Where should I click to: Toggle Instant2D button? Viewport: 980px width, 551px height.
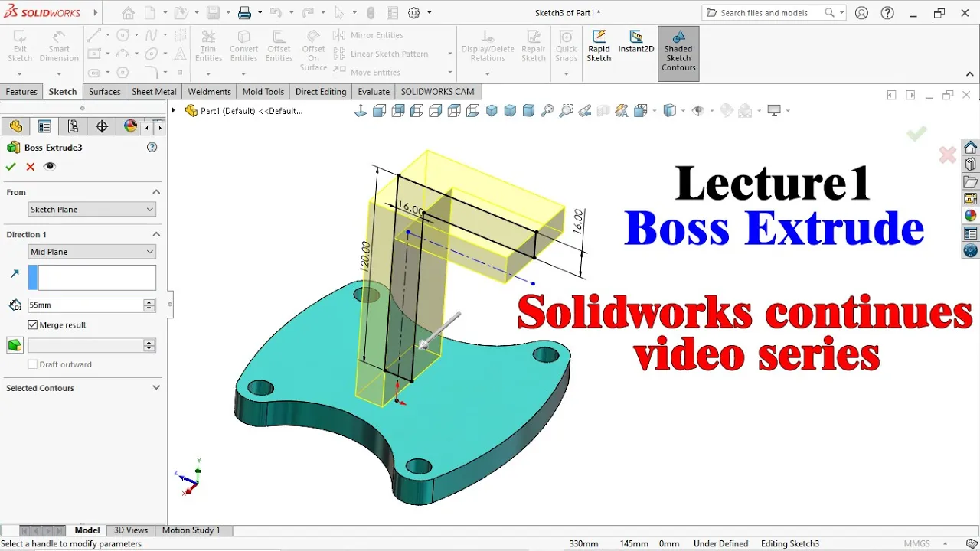coord(636,42)
